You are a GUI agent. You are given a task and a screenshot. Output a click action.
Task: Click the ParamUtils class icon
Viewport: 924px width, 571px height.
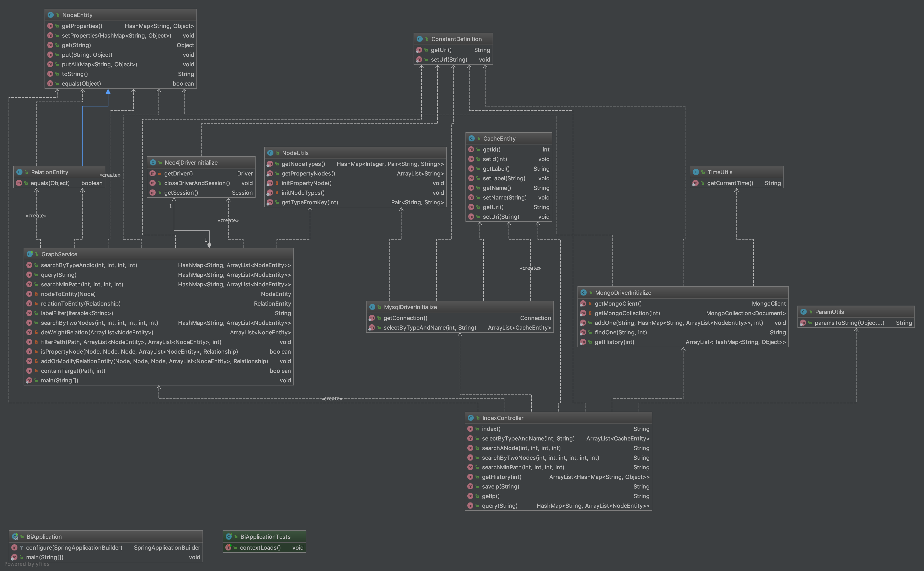tap(803, 312)
